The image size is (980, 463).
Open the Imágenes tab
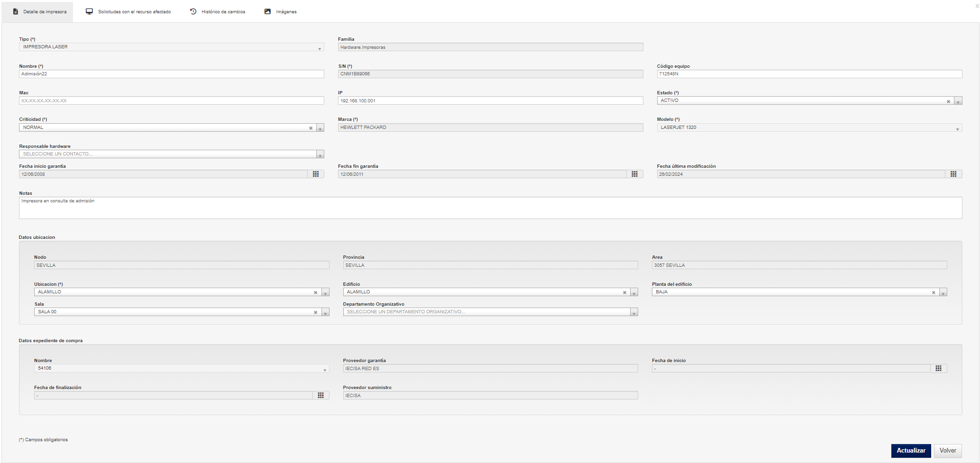pyautogui.click(x=281, y=11)
